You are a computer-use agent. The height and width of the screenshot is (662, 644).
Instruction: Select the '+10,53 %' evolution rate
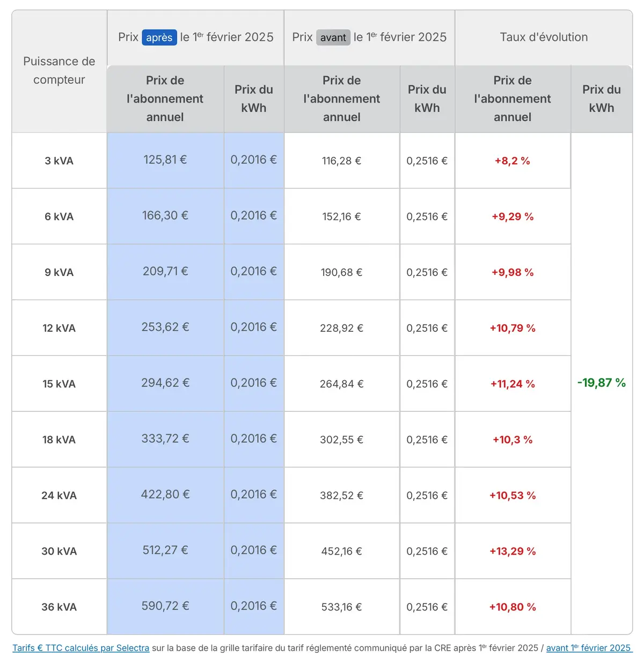click(x=513, y=496)
